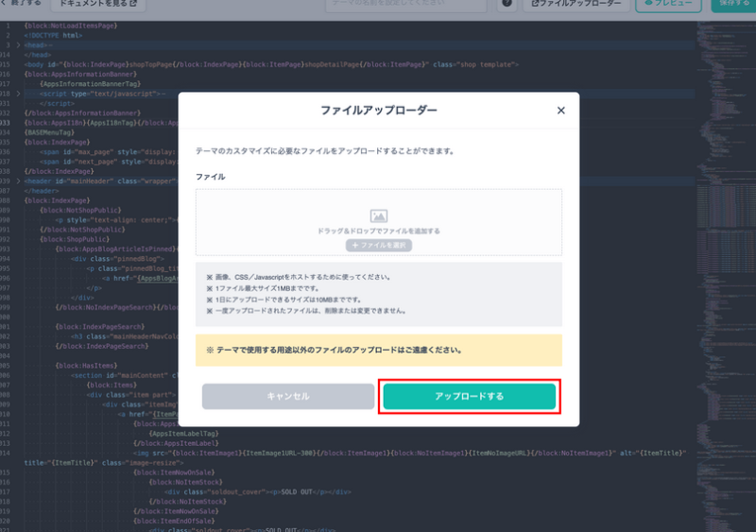The width and height of the screenshot is (756, 532).
Task: Close the ファイルアップローダー dialog with X
Action: (x=560, y=111)
